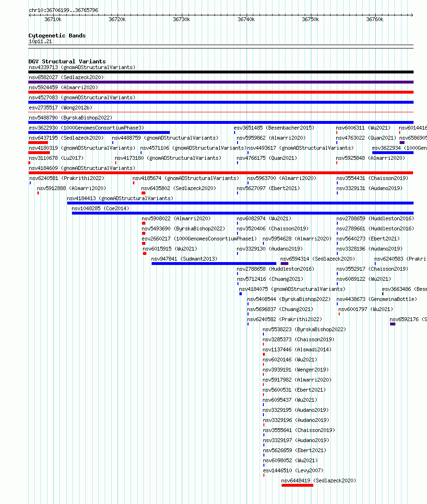Select nsv5925848 (Almarri2020) label
The image size is (427, 504).
370,158
